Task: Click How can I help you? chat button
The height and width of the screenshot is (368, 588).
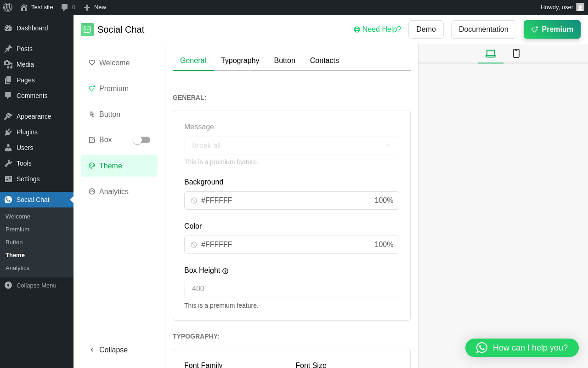Action: point(522,348)
